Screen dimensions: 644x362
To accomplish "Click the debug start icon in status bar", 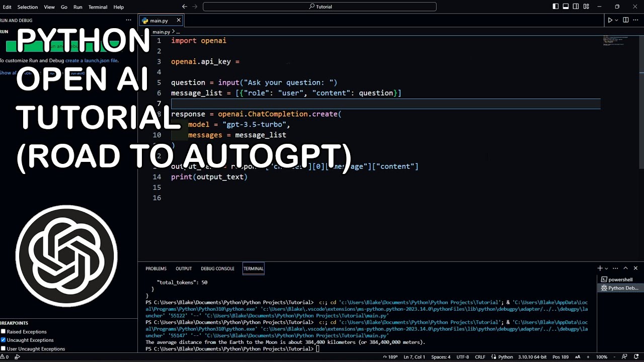I will (17, 357).
